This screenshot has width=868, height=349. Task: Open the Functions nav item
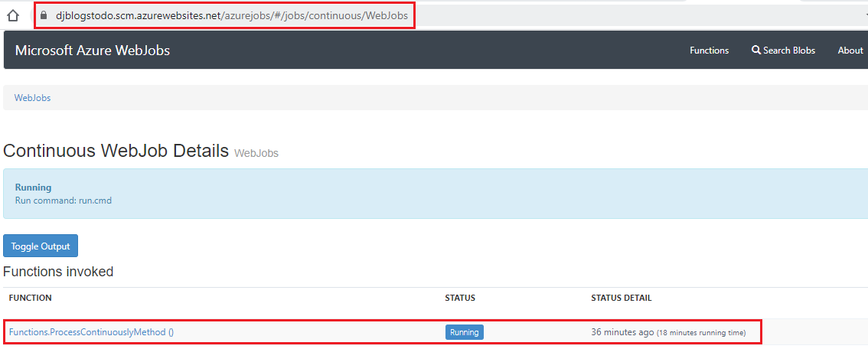pos(709,51)
